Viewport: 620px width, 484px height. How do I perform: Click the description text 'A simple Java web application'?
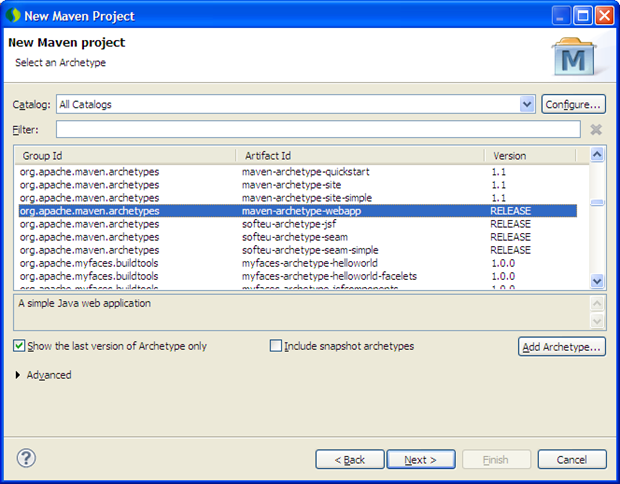pos(85,303)
